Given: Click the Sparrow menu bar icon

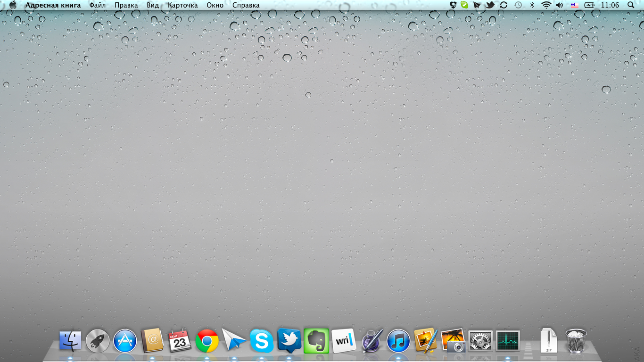Looking at the screenshot, I should click(x=477, y=5).
